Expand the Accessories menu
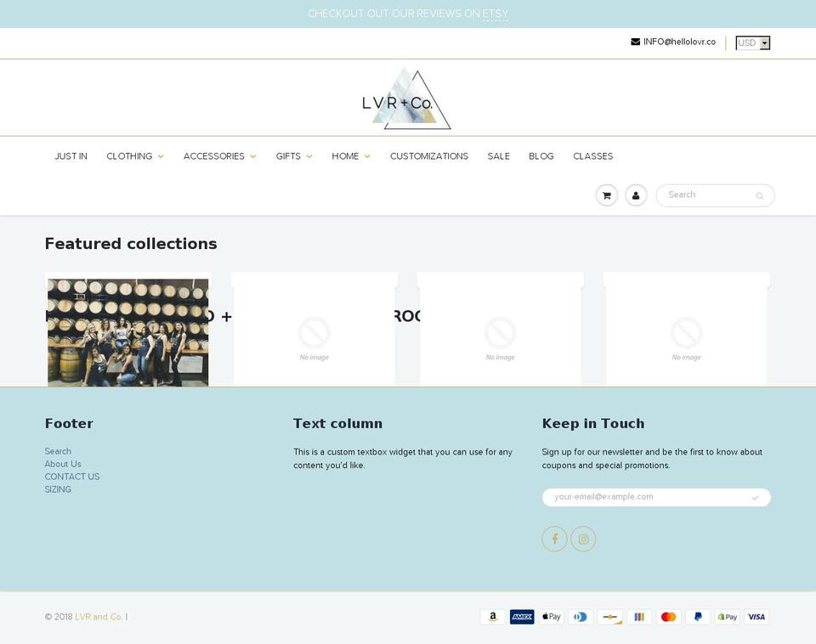The image size is (816, 644). click(219, 156)
